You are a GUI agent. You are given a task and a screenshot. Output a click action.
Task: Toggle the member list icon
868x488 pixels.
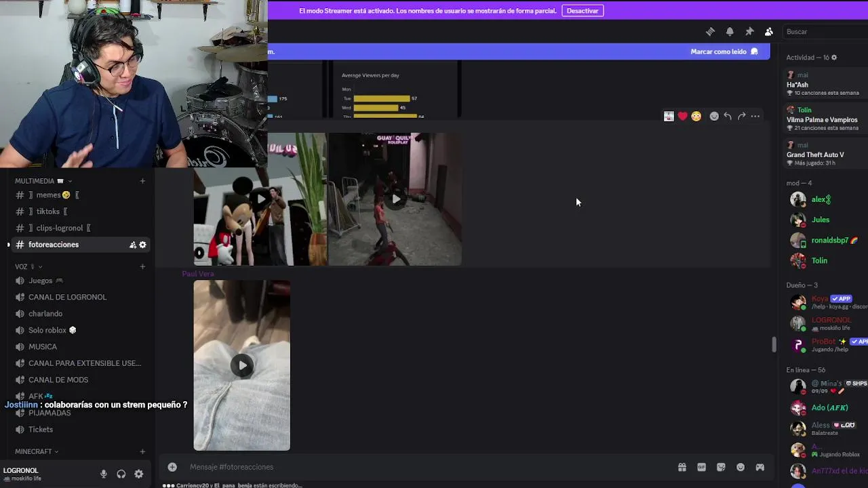click(x=769, y=32)
